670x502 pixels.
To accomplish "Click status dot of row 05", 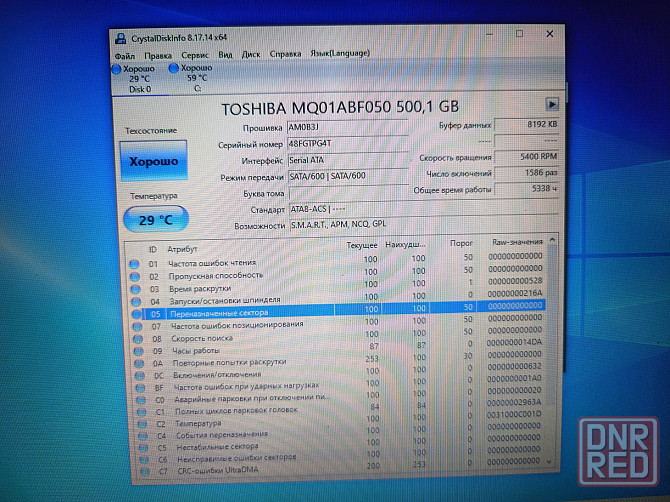I will tap(137, 314).
